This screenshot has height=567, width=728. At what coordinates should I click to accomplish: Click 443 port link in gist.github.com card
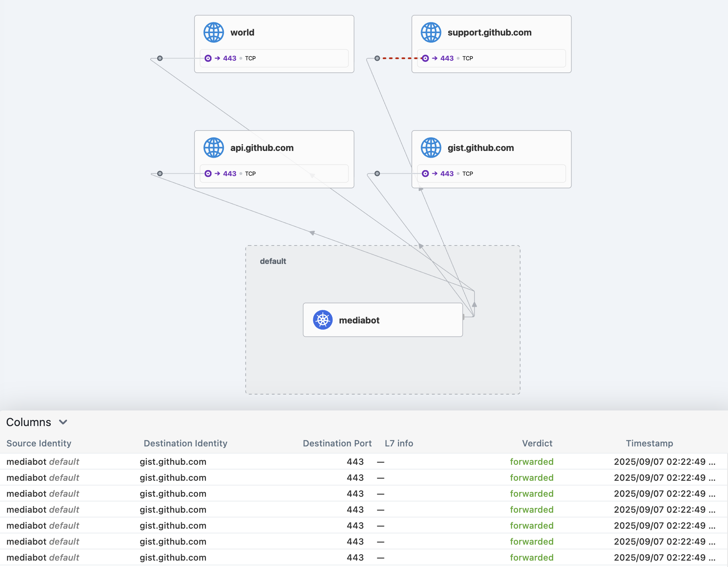tap(447, 174)
